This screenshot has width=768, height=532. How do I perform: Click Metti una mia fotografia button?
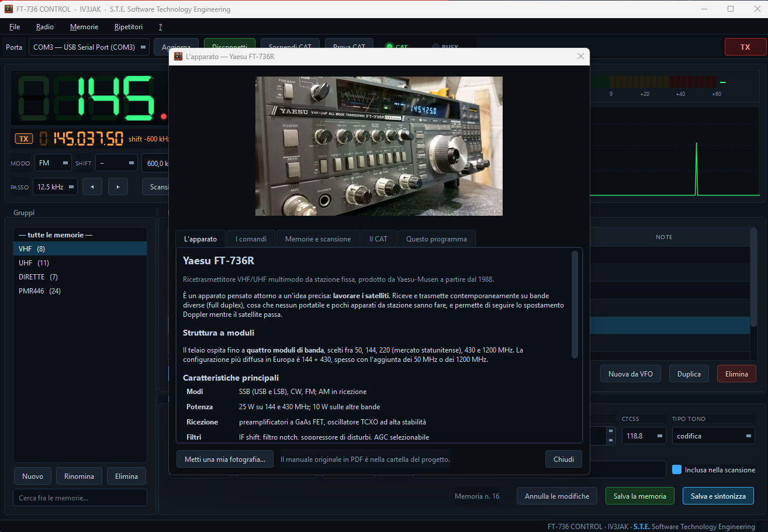click(x=225, y=459)
